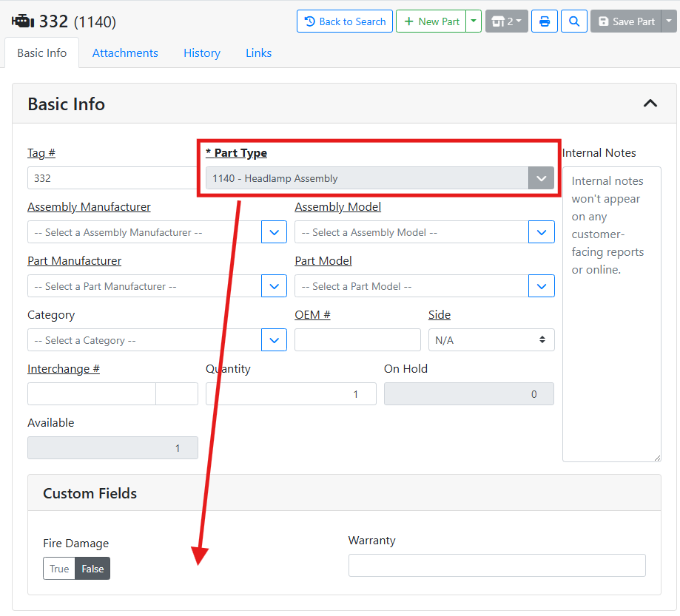Click the Save Part button
Image resolution: width=680 pixels, height=616 pixels.
[x=626, y=21]
